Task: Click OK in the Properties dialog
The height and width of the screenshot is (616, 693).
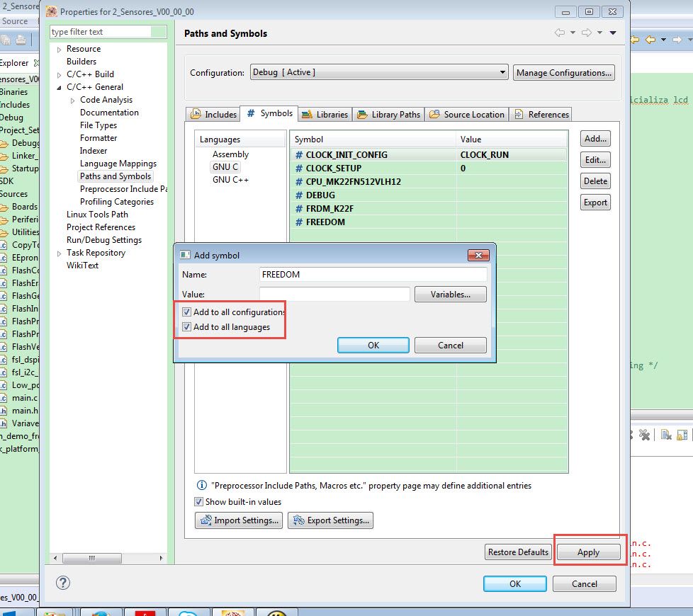Action: (x=515, y=583)
